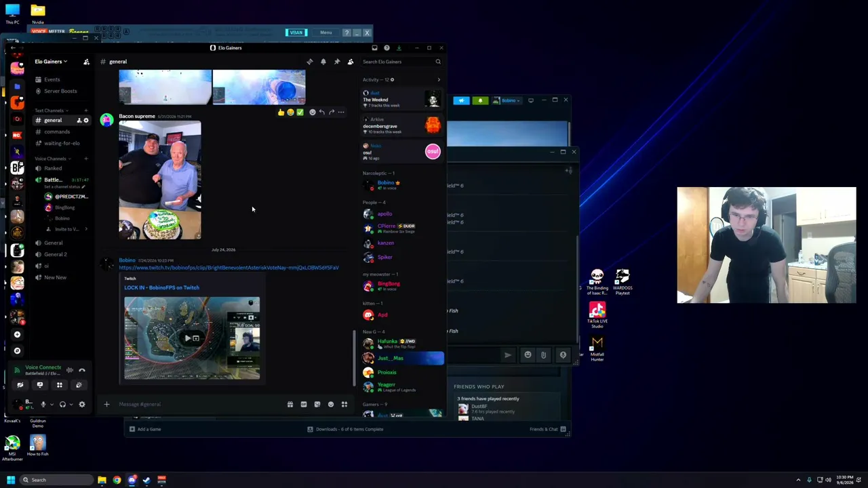Send a gift icon in message bar
The image size is (868, 488).
pos(290,405)
